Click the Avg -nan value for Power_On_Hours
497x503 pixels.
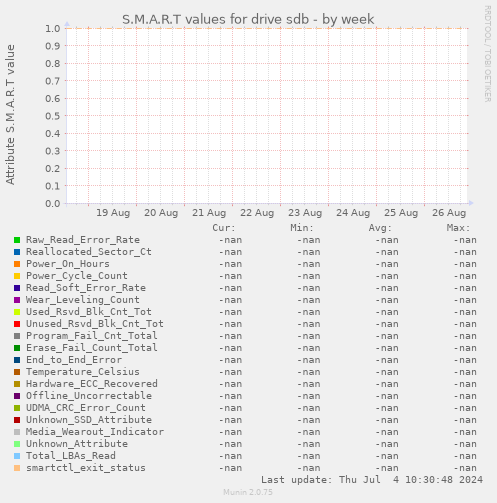(x=387, y=264)
